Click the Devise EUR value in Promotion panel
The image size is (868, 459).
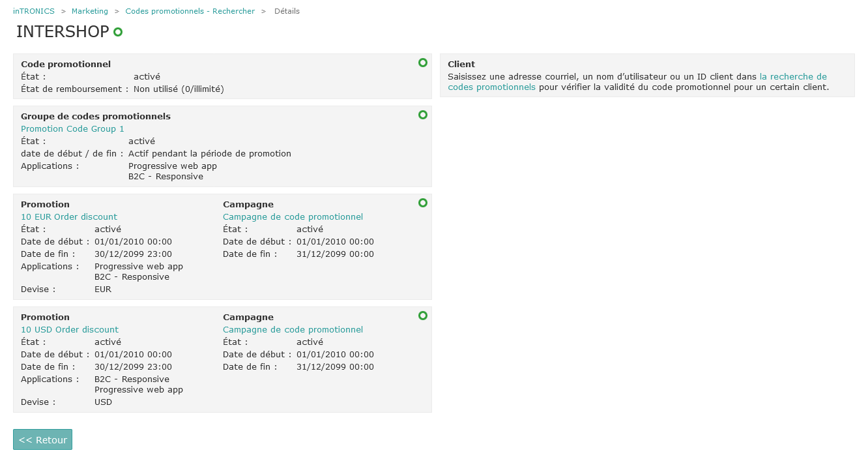pyautogui.click(x=102, y=289)
